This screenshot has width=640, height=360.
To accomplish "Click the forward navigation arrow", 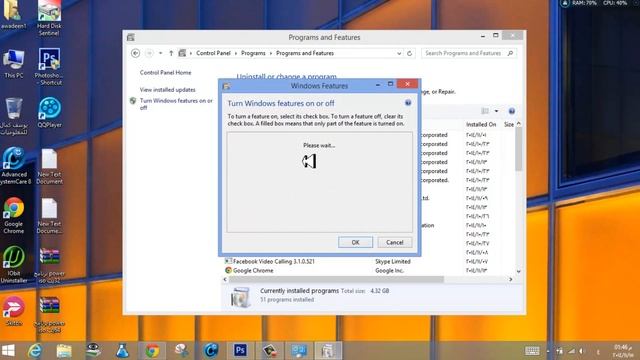I will pyautogui.click(x=149, y=53).
